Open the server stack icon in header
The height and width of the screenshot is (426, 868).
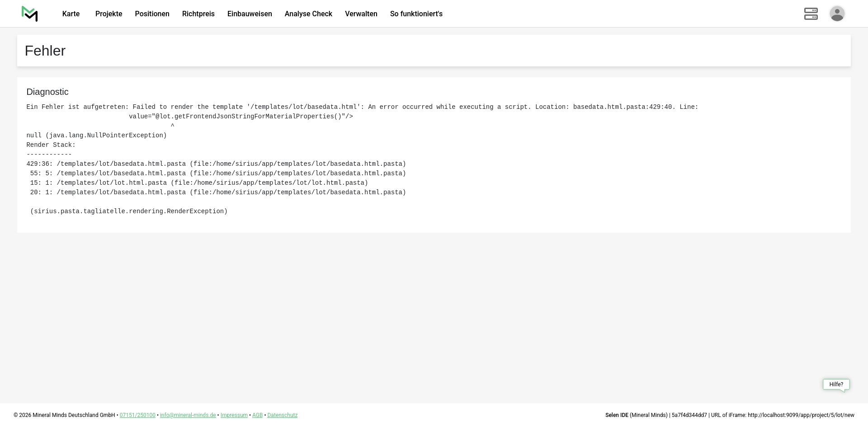point(811,14)
